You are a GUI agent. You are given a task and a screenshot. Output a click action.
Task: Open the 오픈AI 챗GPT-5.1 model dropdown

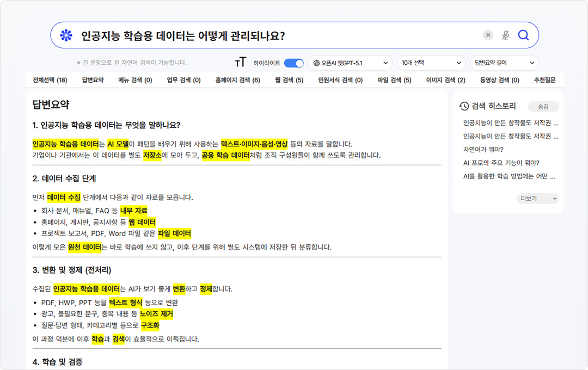(x=350, y=63)
